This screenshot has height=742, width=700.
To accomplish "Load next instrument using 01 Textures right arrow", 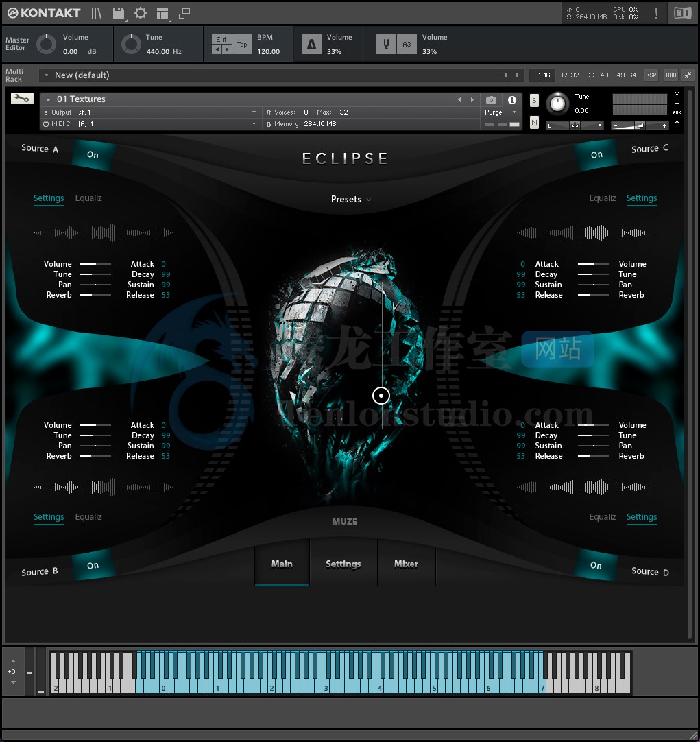I will [472, 100].
